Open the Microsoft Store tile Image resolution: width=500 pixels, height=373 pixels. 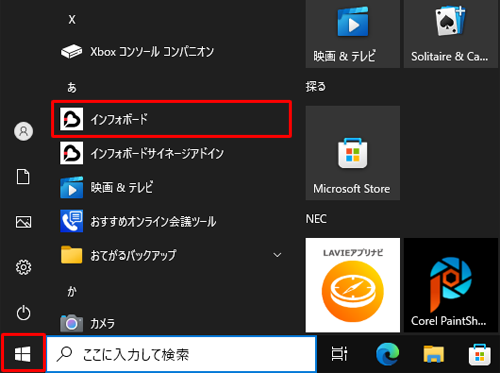point(353,153)
